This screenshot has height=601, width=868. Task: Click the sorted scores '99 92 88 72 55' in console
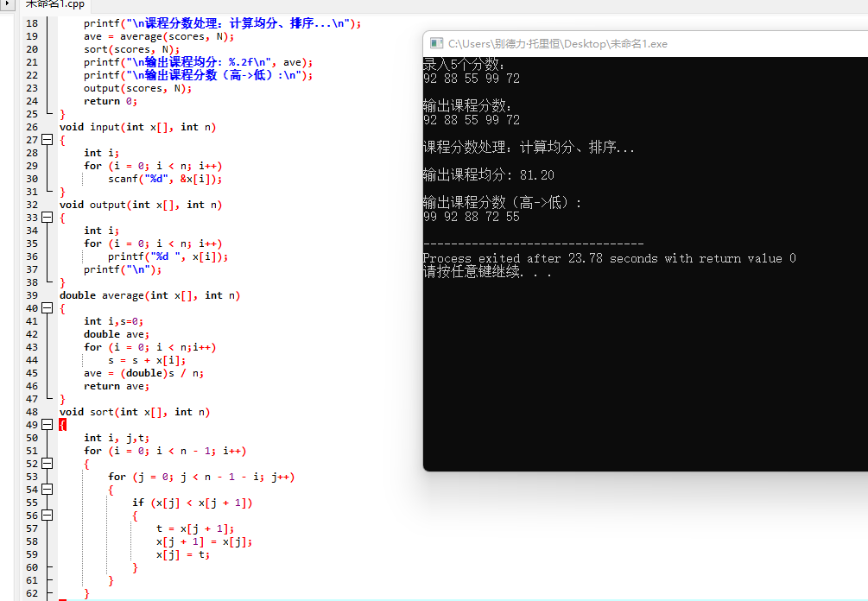click(472, 217)
